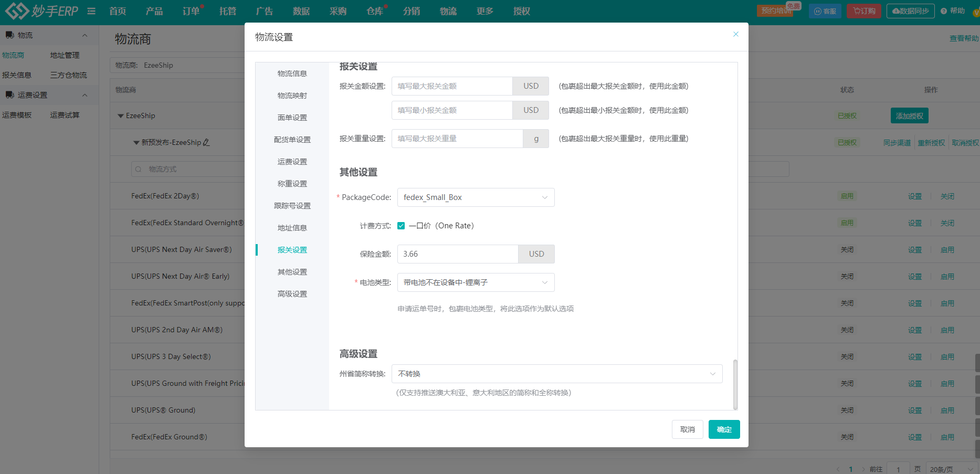Click the 重新授权 link
Viewport: 980px width, 474px height.
(x=931, y=143)
